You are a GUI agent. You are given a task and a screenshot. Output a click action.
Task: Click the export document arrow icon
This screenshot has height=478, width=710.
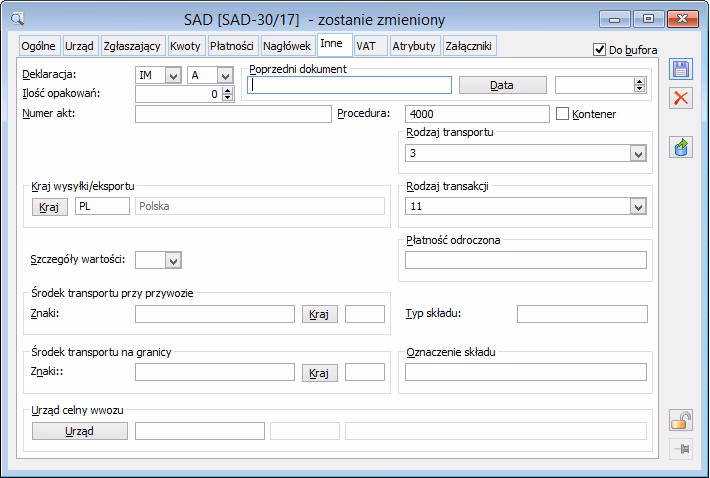(682, 148)
